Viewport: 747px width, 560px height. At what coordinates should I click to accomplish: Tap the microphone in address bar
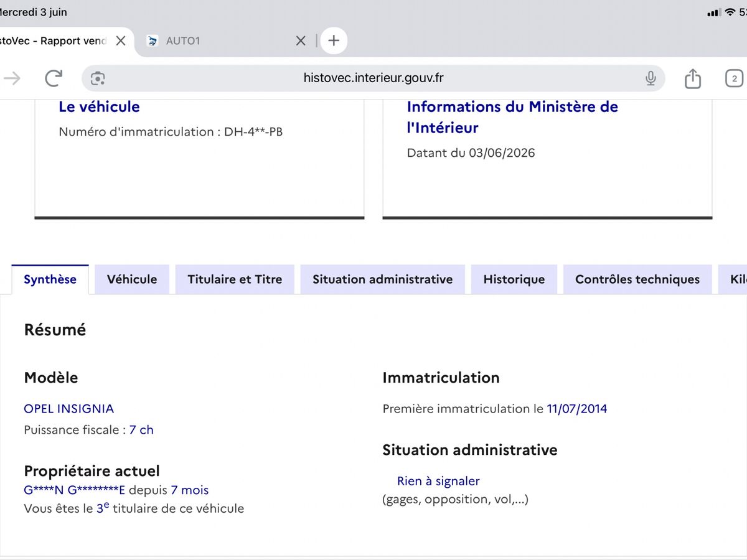(x=651, y=78)
